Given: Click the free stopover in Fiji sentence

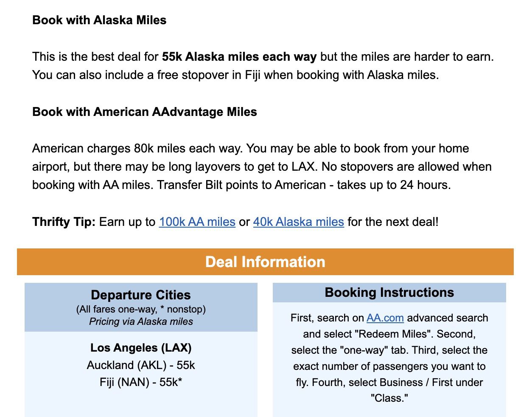Looking at the screenshot, I should (235, 75).
